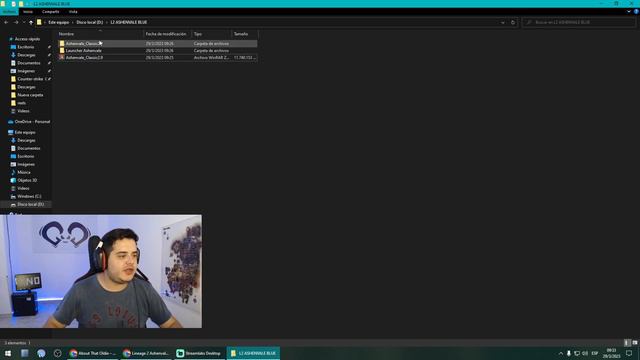Click the microphone tray icon
The image size is (640, 360).
(x=569, y=353)
